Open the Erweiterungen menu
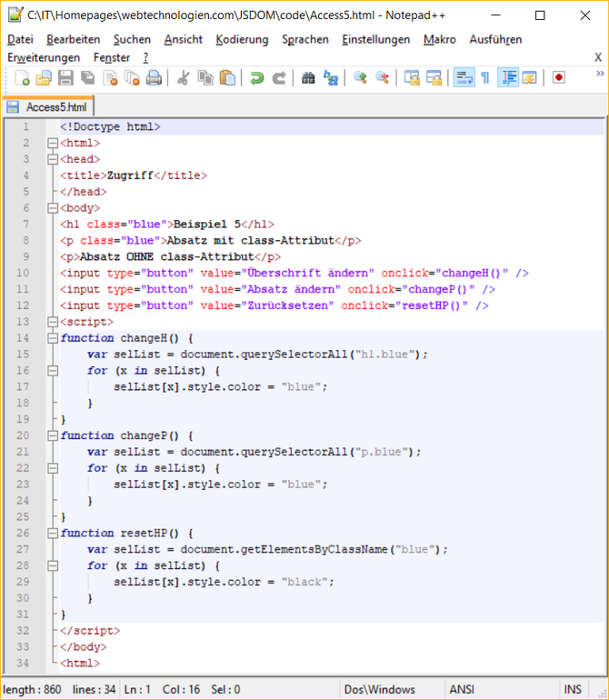This screenshot has width=609, height=700. point(44,57)
